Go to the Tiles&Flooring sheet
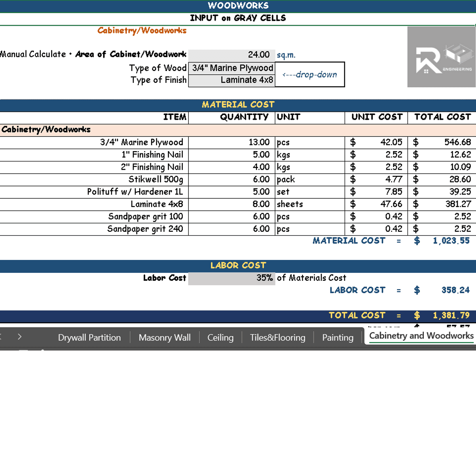 pos(278,338)
